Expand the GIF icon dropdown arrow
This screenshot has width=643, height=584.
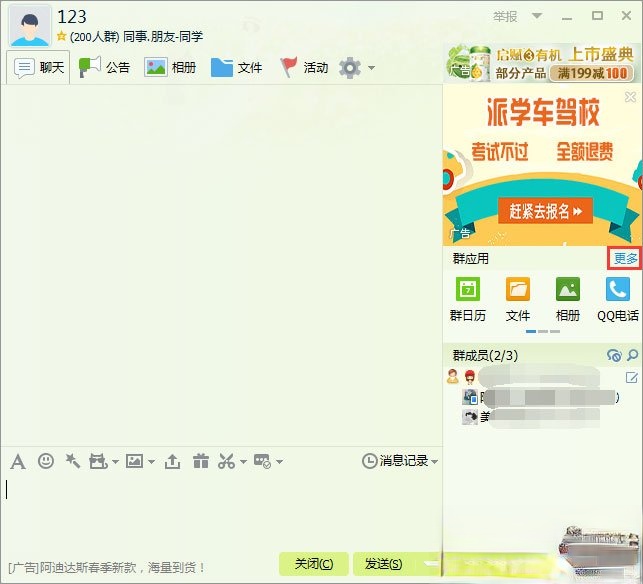[x=115, y=462]
